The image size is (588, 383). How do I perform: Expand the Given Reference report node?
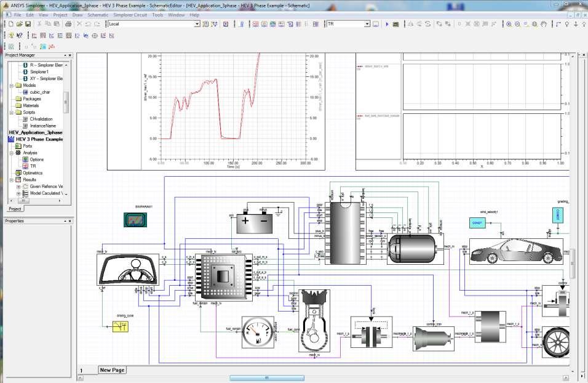point(18,187)
